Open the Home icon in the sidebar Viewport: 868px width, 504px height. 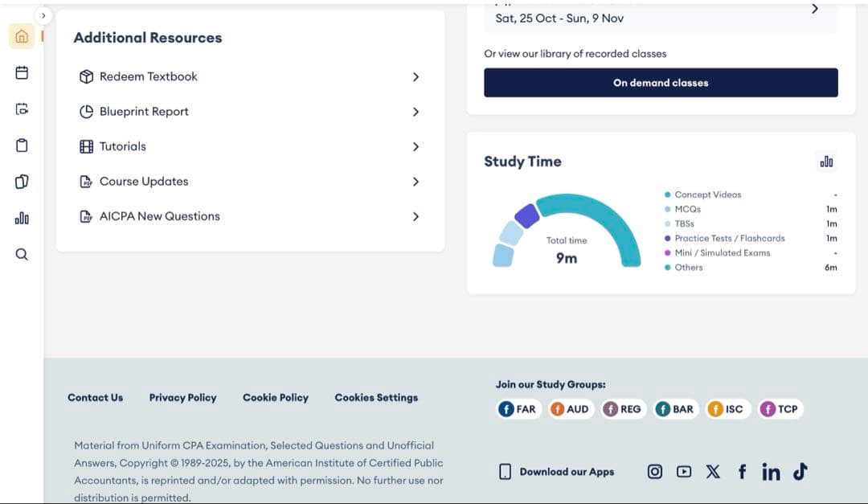[22, 36]
